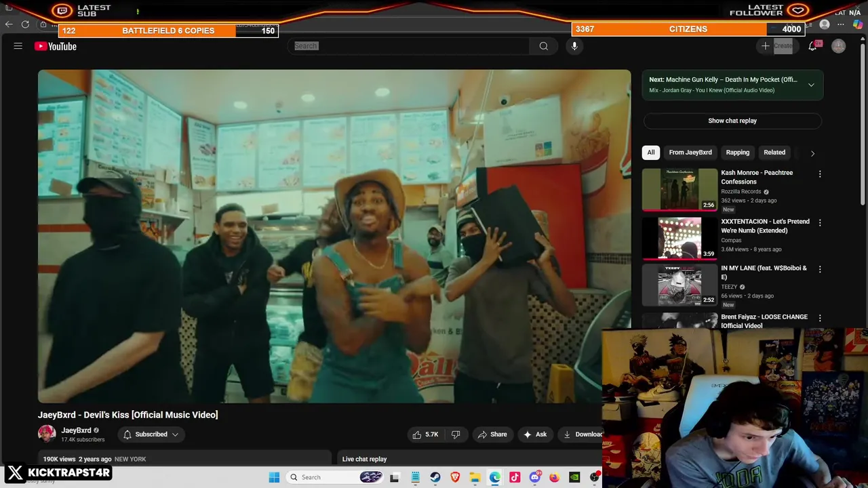
Task: Open the Notepad app in taskbar
Action: click(415, 477)
